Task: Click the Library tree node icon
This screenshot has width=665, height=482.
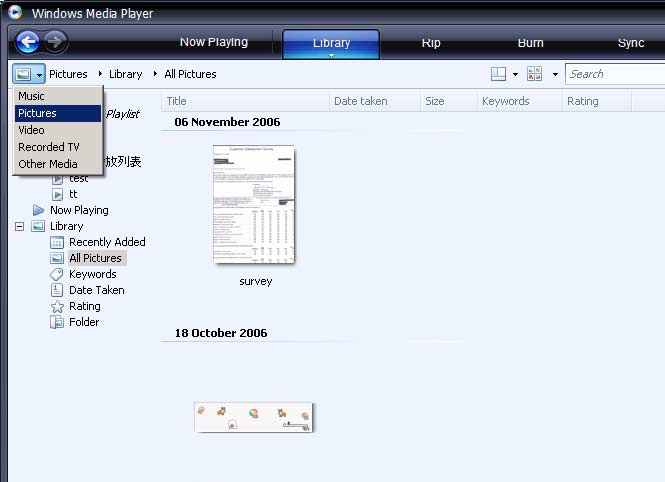Action: coord(38,226)
